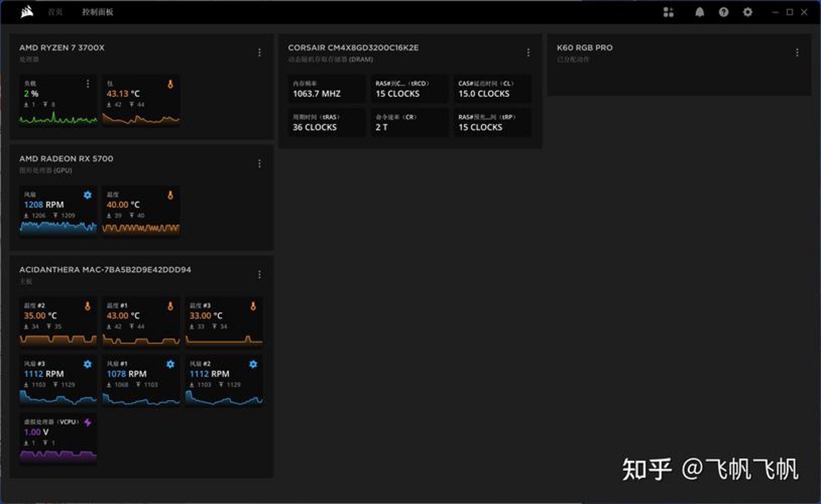Click the CPU package temperature thermometer icon

[170, 84]
